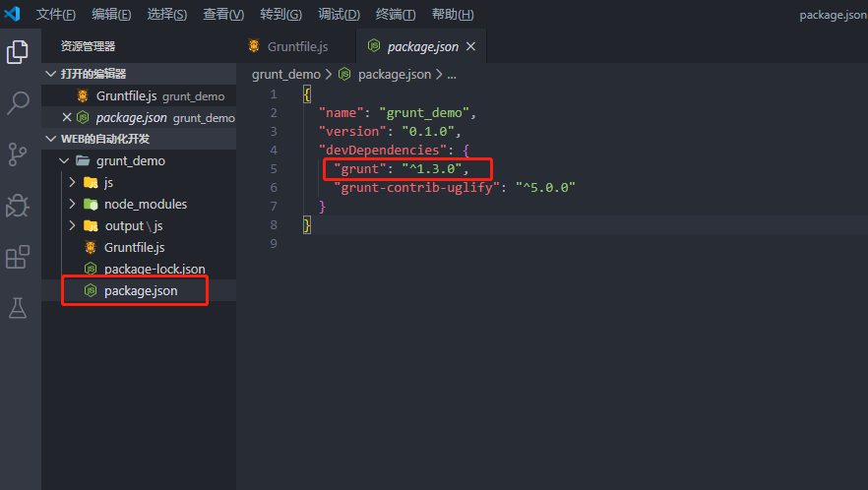Screen dimensions: 868x490
Task: Click the grunt_demo folder icon in tree
Action: (83, 160)
